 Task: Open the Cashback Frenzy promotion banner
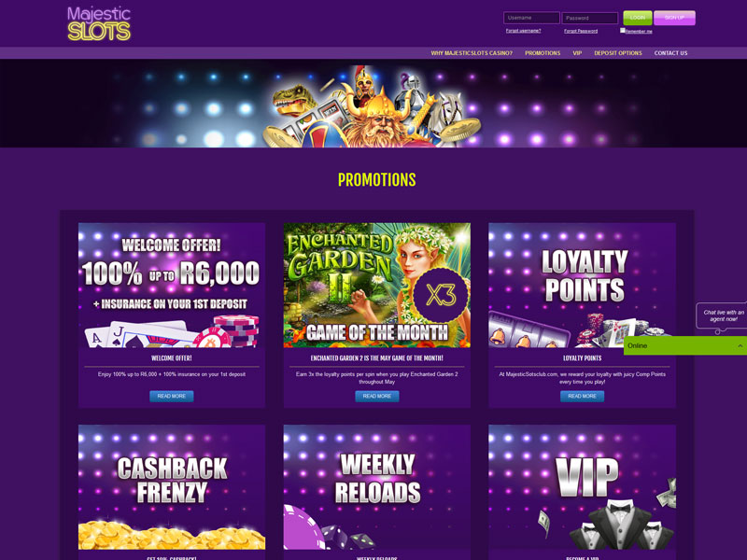[172, 487]
